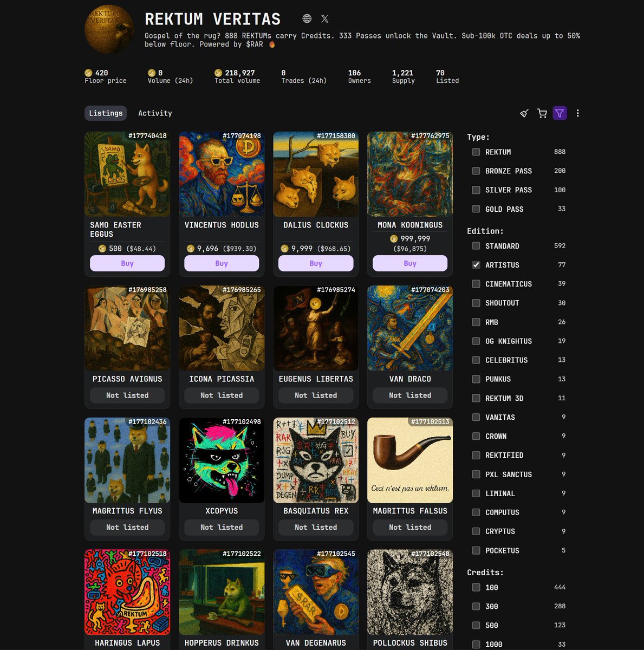644x650 pixels.
Task: Open the DALIUS CLOCKUS melting dogs artwork
Action: [x=316, y=174]
